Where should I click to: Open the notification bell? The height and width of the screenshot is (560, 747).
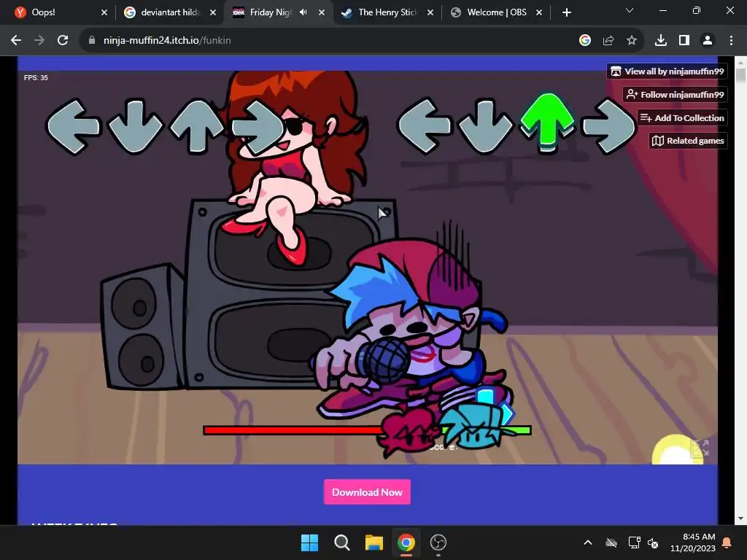click(727, 542)
